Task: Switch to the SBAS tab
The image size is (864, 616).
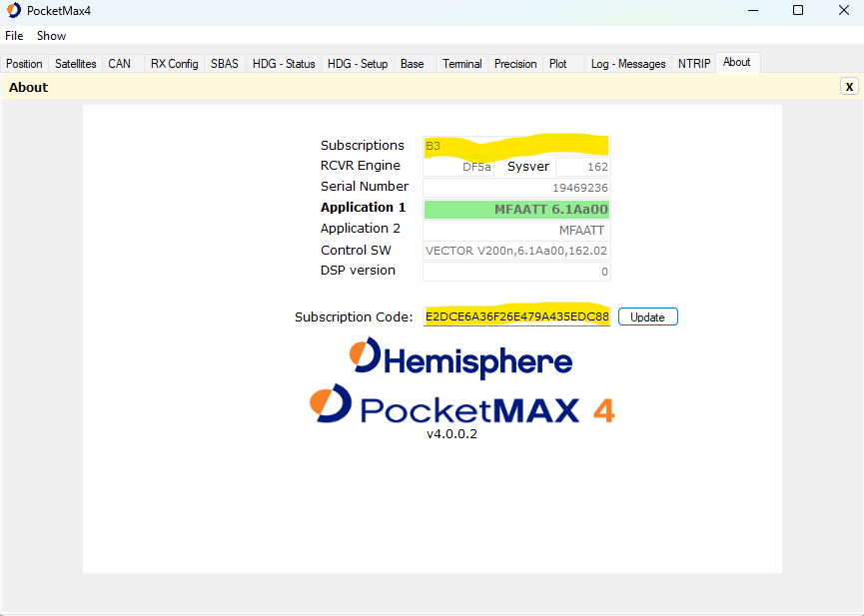Action: tap(225, 64)
